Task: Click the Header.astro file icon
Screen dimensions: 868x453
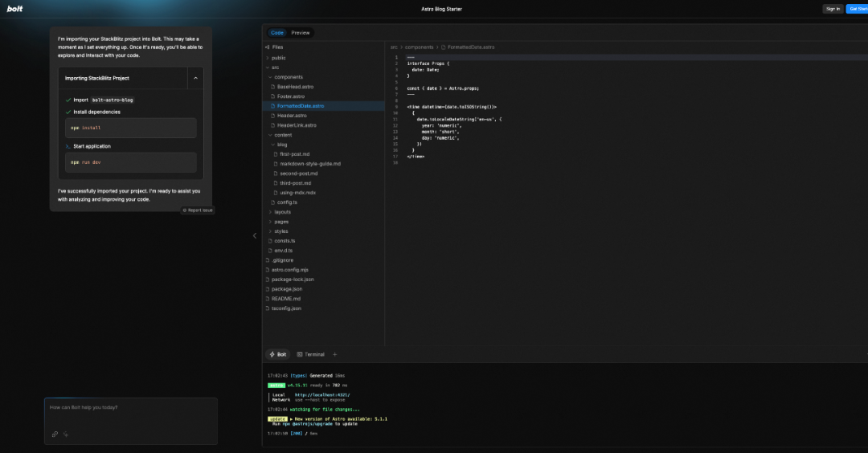Action: pyautogui.click(x=273, y=116)
